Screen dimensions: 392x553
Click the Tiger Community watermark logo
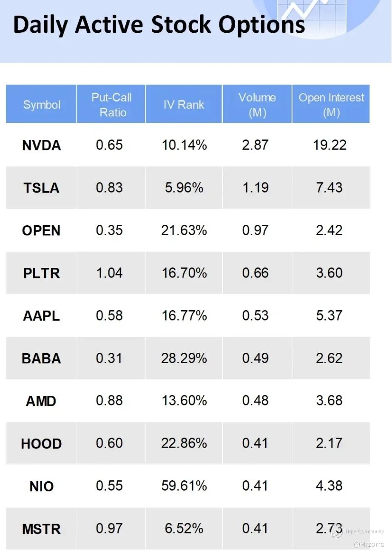click(337, 531)
